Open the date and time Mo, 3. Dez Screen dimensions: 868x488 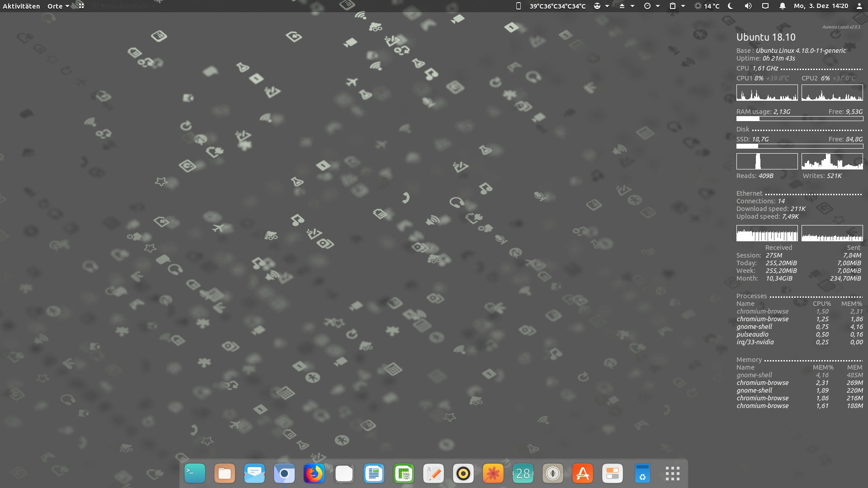click(x=821, y=6)
